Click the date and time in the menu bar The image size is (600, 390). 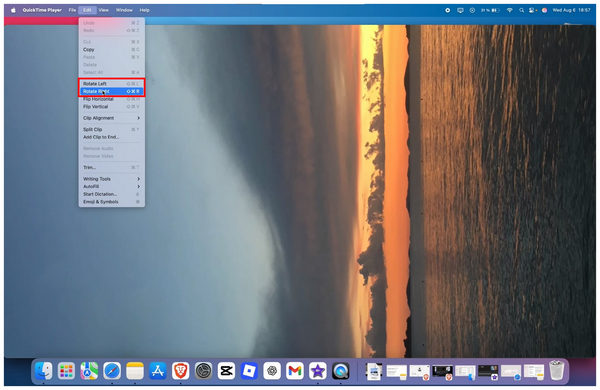[x=571, y=10]
